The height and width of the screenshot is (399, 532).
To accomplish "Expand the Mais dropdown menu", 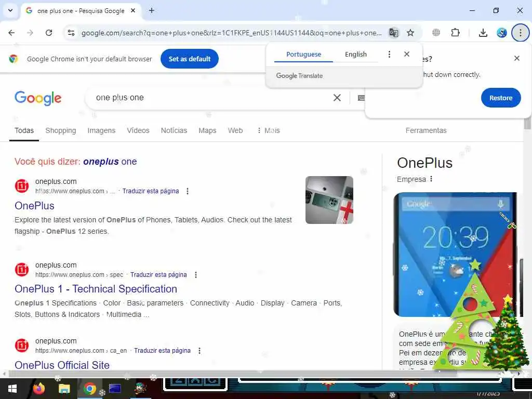I will click(269, 130).
